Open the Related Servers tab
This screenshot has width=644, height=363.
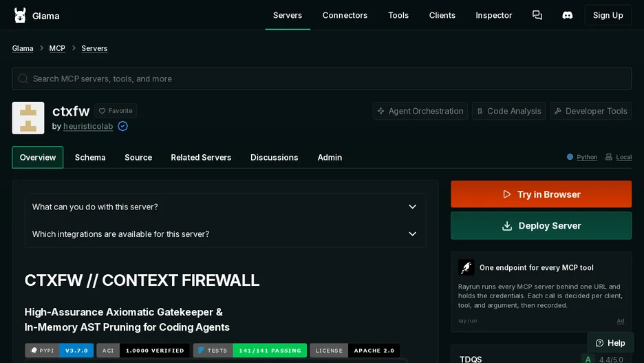(201, 158)
